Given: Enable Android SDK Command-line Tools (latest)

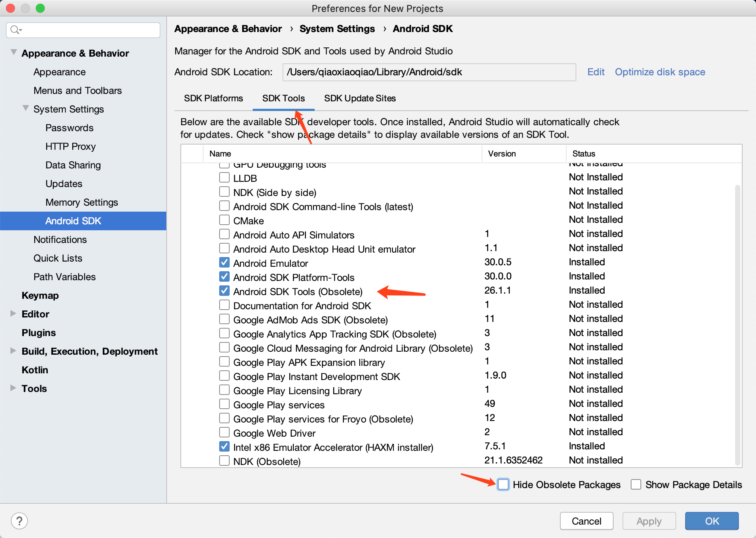Looking at the screenshot, I should click(x=224, y=206).
